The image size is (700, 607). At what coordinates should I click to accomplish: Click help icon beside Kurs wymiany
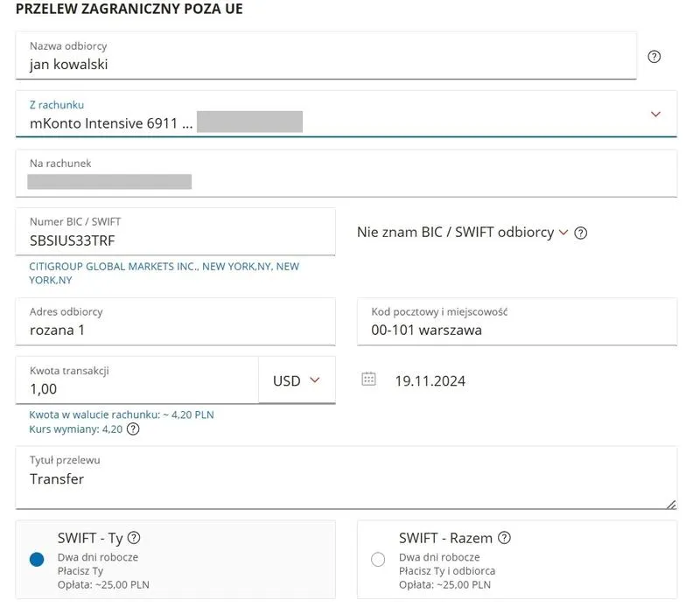[133, 429]
